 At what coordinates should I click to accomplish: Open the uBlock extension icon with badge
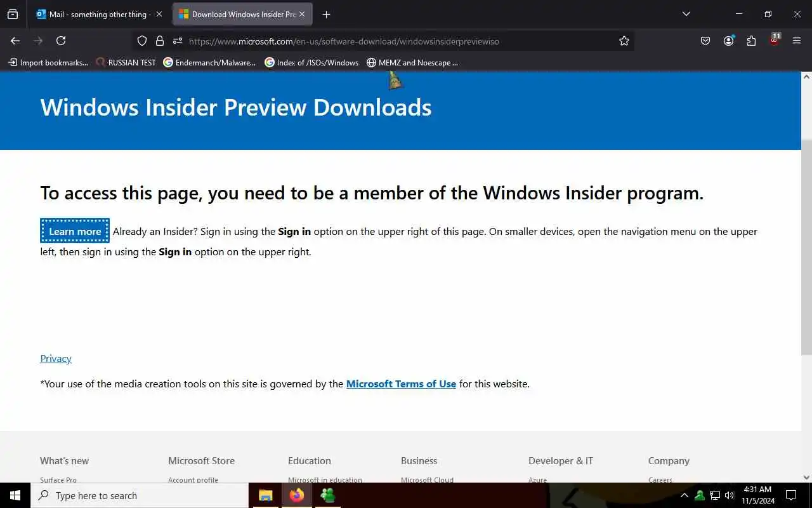point(775,39)
